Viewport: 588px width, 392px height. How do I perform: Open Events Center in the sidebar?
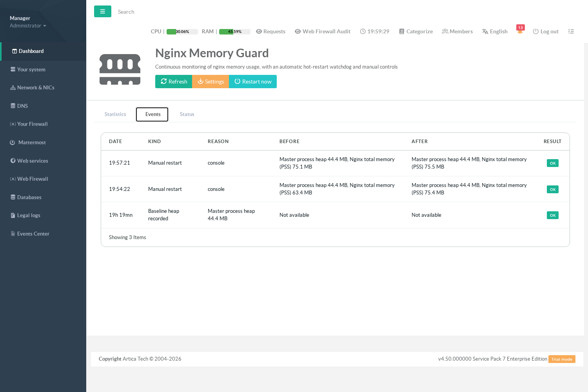(x=43, y=234)
